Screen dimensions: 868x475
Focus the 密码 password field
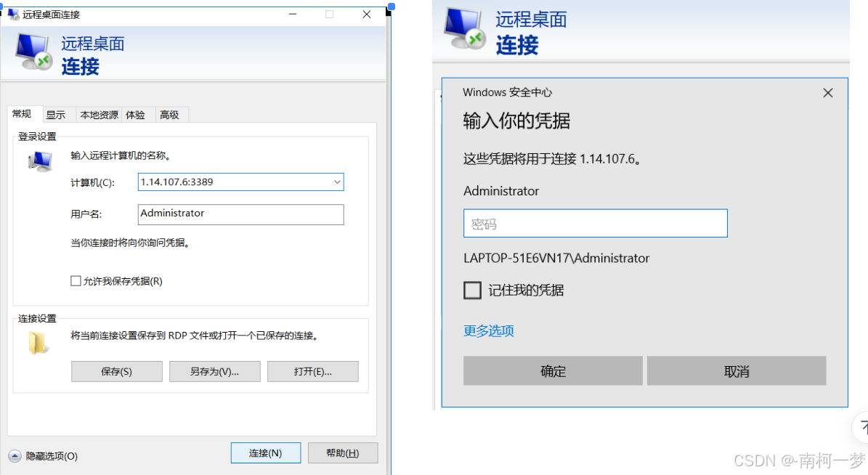click(x=596, y=223)
